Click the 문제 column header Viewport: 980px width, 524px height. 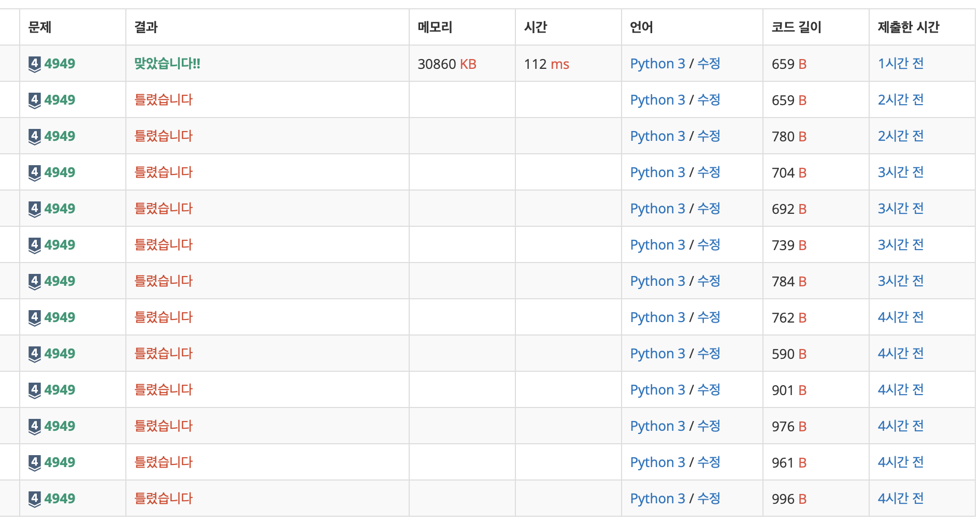40,27
